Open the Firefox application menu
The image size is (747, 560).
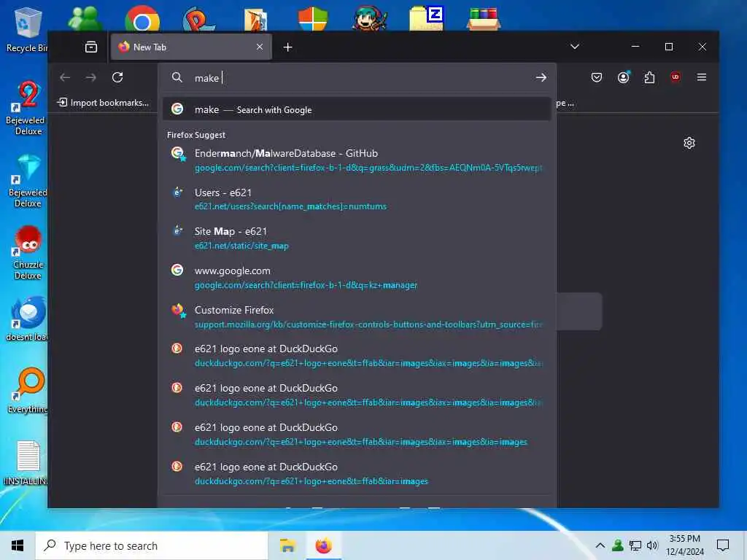point(702,77)
